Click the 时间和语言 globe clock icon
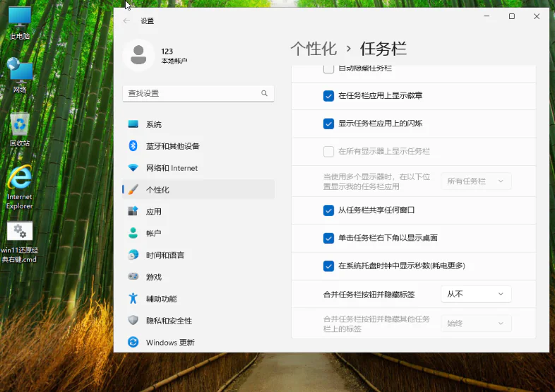 [x=133, y=254]
